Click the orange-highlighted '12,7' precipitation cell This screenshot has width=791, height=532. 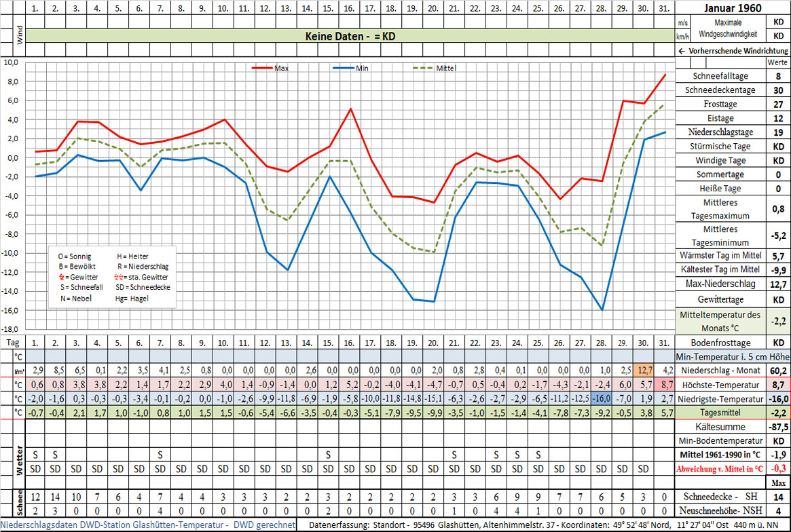pos(644,370)
